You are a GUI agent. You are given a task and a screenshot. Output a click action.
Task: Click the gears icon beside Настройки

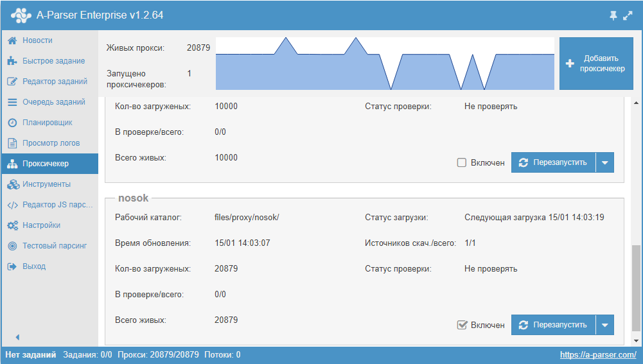pyautogui.click(x=13, y=225)
